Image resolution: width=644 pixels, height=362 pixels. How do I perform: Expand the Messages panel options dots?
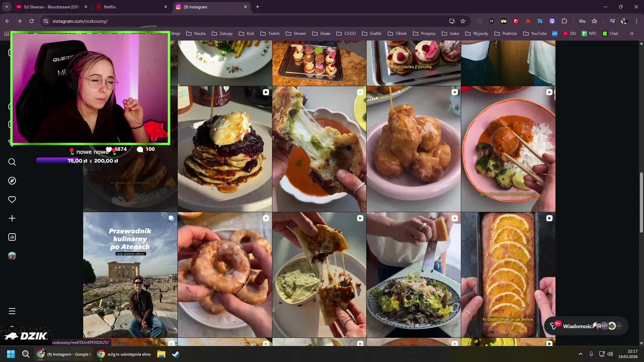[x=619, y=326]
